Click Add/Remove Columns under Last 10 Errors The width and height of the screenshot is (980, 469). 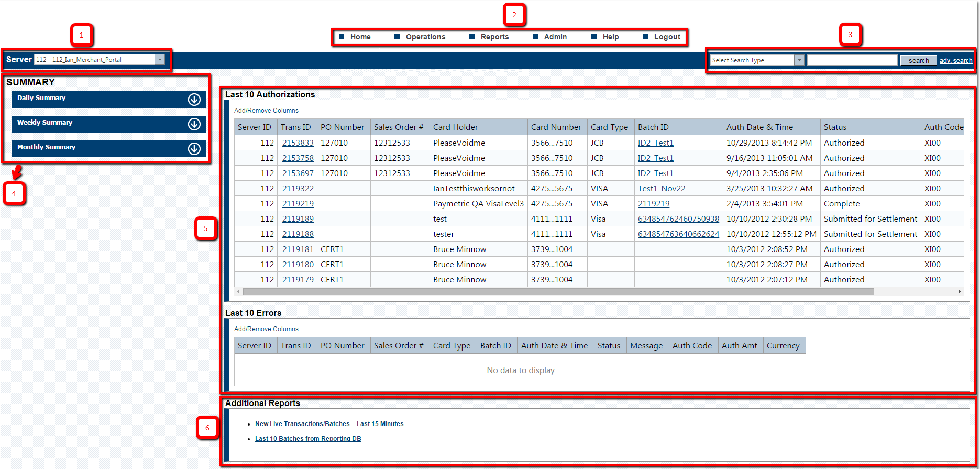click(x=266, y=329)
